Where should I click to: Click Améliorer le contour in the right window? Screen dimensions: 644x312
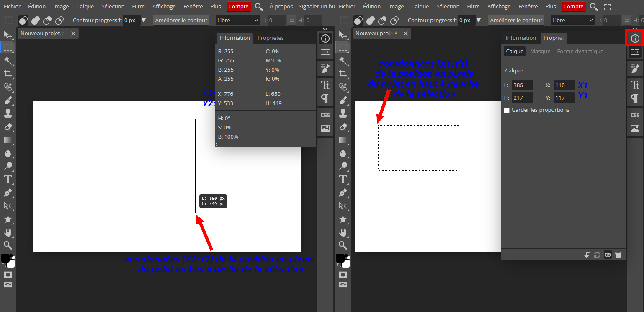click(516, 20)
